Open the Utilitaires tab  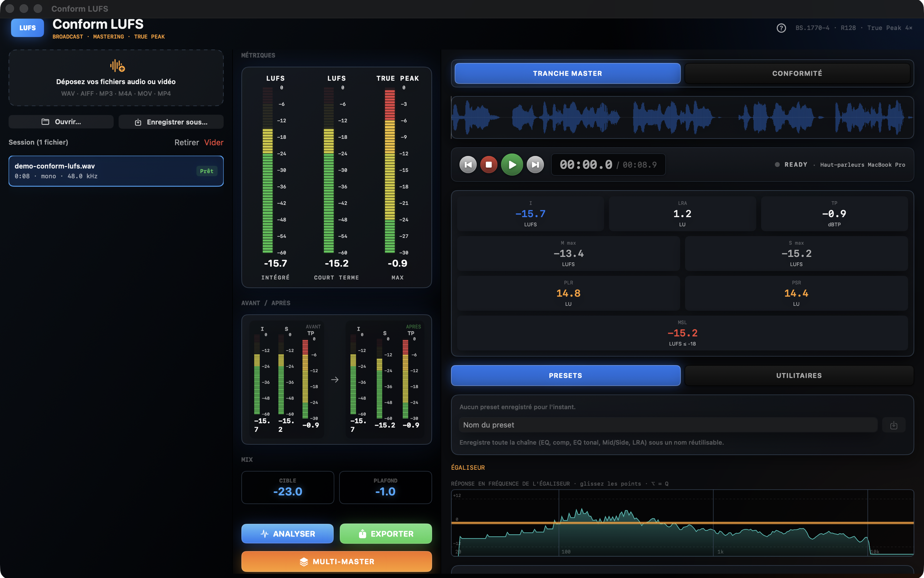[799, 375]
